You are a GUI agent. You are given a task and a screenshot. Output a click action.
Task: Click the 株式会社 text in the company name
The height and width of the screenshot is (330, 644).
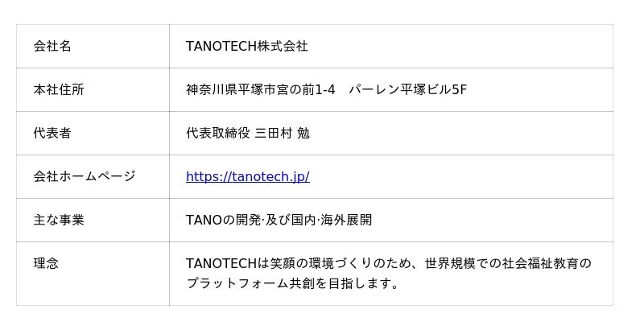tap(283, 47)
